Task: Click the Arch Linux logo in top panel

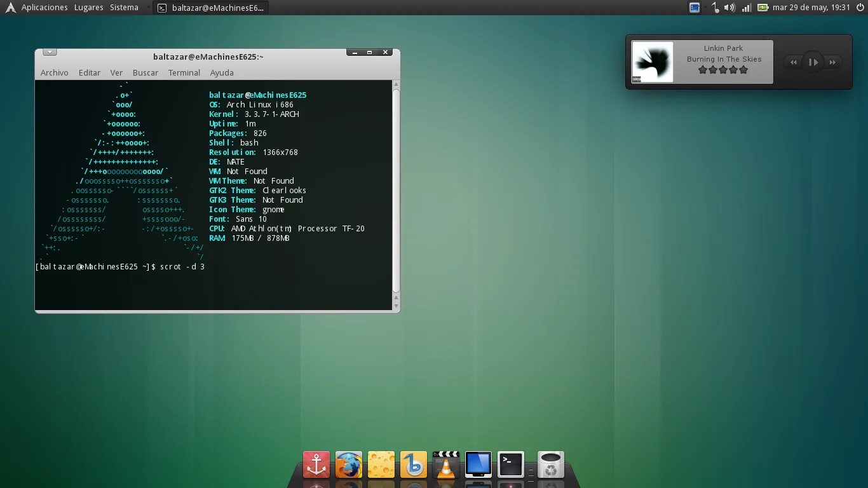Action: click(x=10, y=8)
